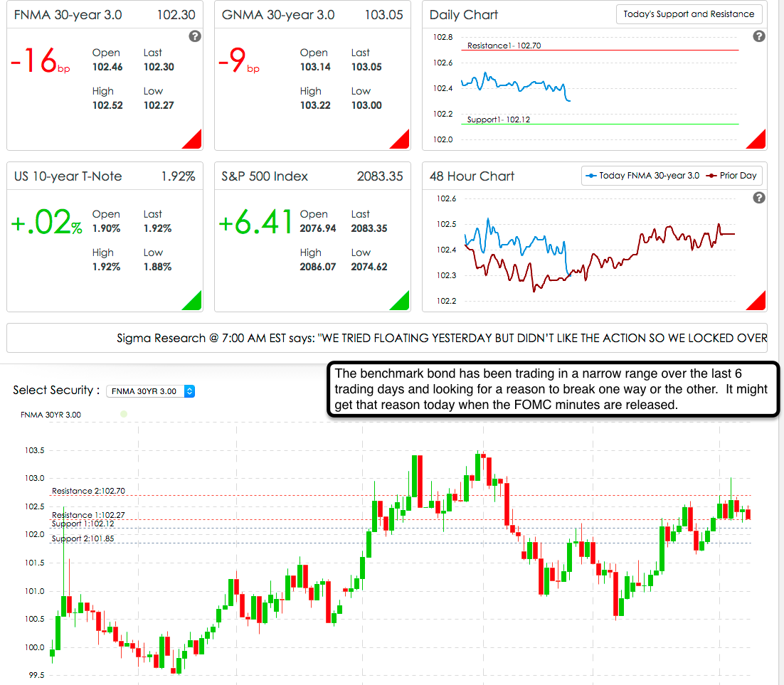Click S&P Low value 2074.62
The width and height of the screenshot is (784, 685).
pos(369,267)
